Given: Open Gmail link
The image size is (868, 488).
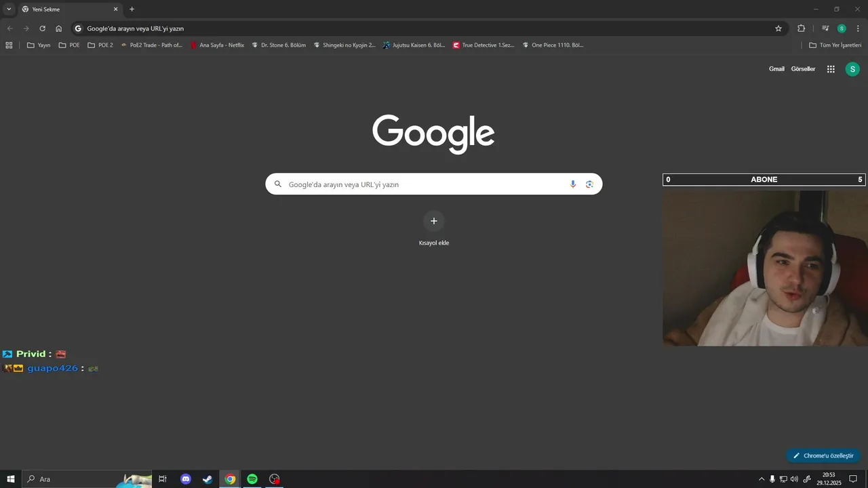Looking at the screenshot, I should (x=776, y=69).
